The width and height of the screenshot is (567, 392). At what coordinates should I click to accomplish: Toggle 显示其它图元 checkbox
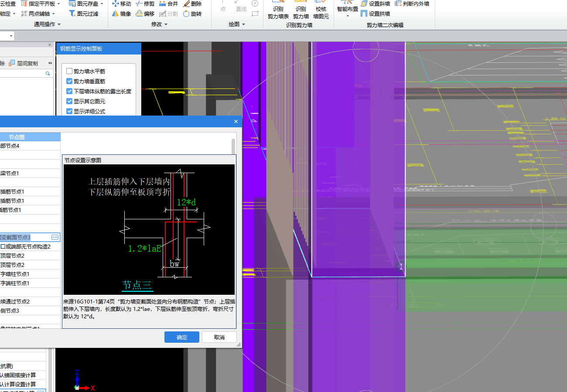[69, 101]
